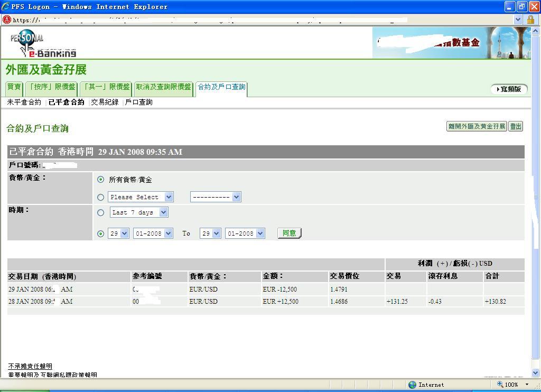Click the Internet zone globe icon
The image size is (541, 392).
pyautogui.click(x=412, y=385)
